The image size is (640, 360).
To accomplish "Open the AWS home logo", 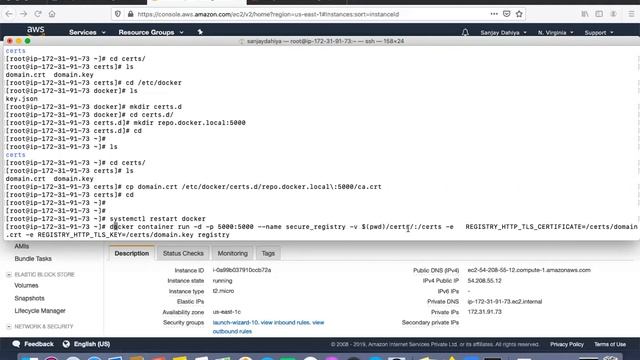I will tap(36, 30).
